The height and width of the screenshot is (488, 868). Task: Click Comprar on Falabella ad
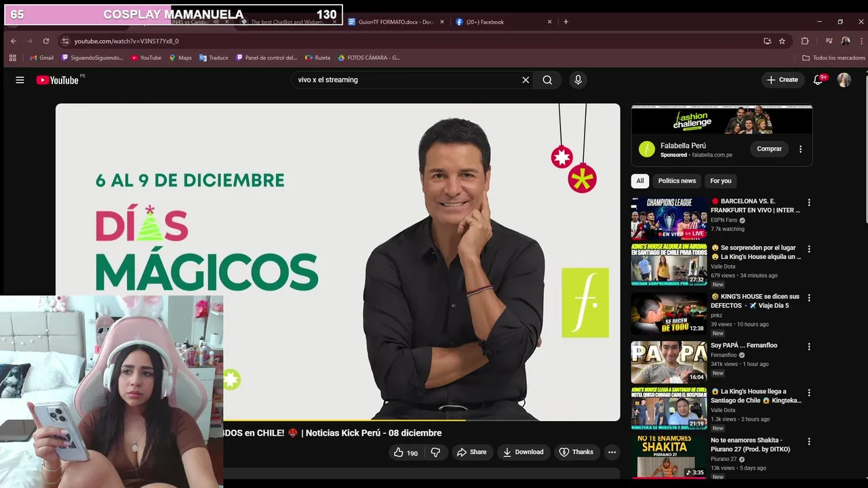pyautogui.click(x=769, y=149)
